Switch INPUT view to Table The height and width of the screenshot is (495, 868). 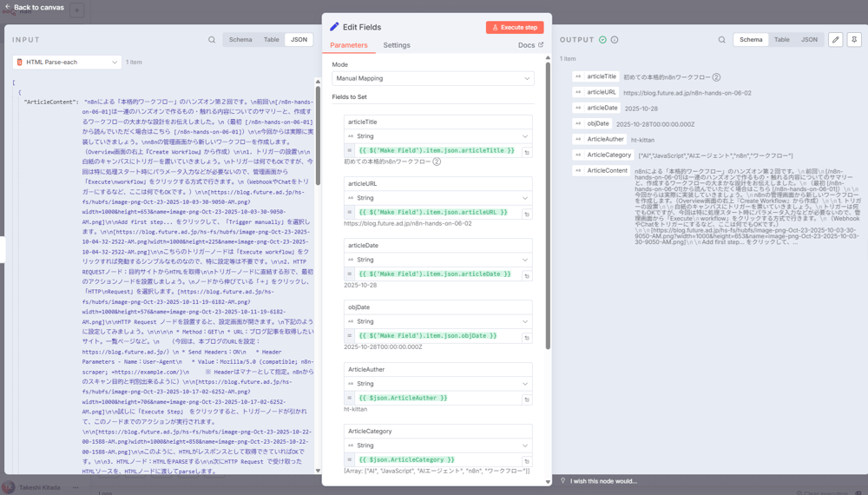click(271, 40)
